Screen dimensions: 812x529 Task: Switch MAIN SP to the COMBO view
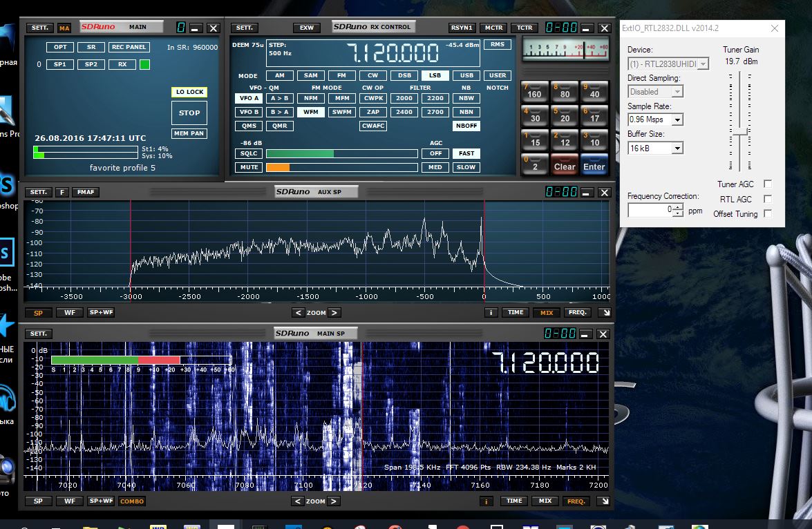(x=132, y=501)
